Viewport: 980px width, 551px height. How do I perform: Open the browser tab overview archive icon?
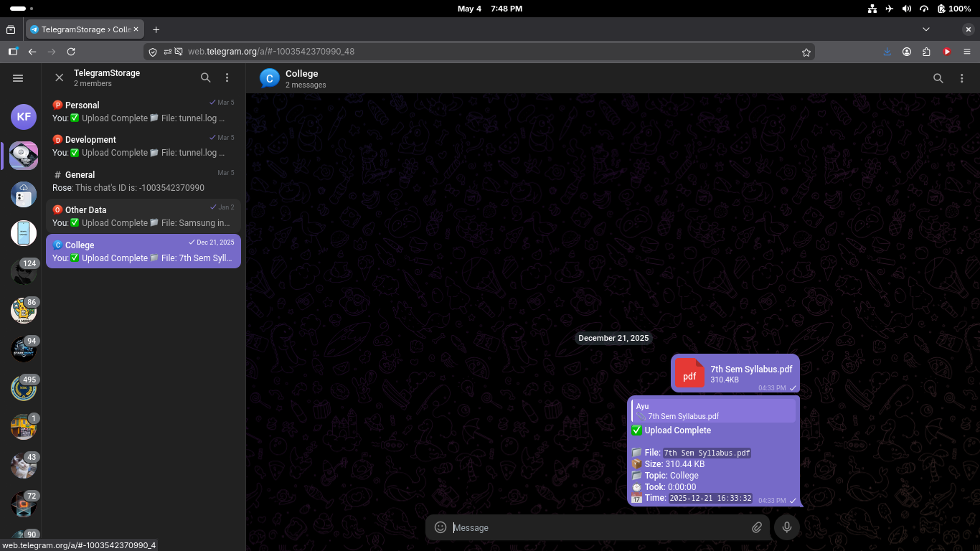11,29
